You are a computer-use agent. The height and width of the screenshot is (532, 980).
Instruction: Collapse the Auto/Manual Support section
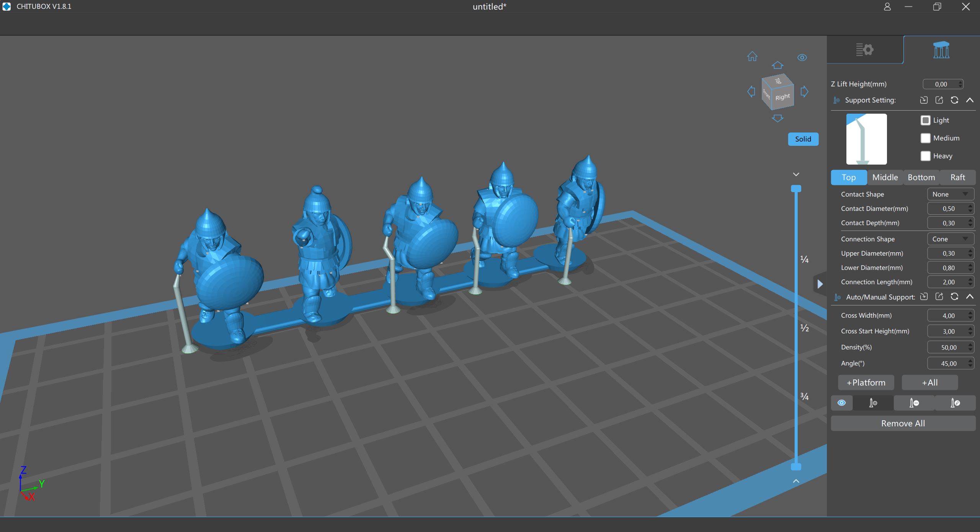pyautogui.click(x=970, y=297)
